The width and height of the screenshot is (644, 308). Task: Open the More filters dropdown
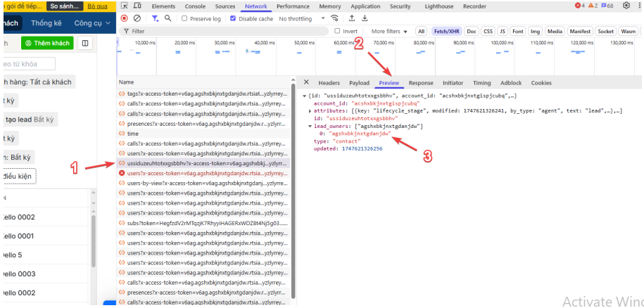click(x=389, y=31)
